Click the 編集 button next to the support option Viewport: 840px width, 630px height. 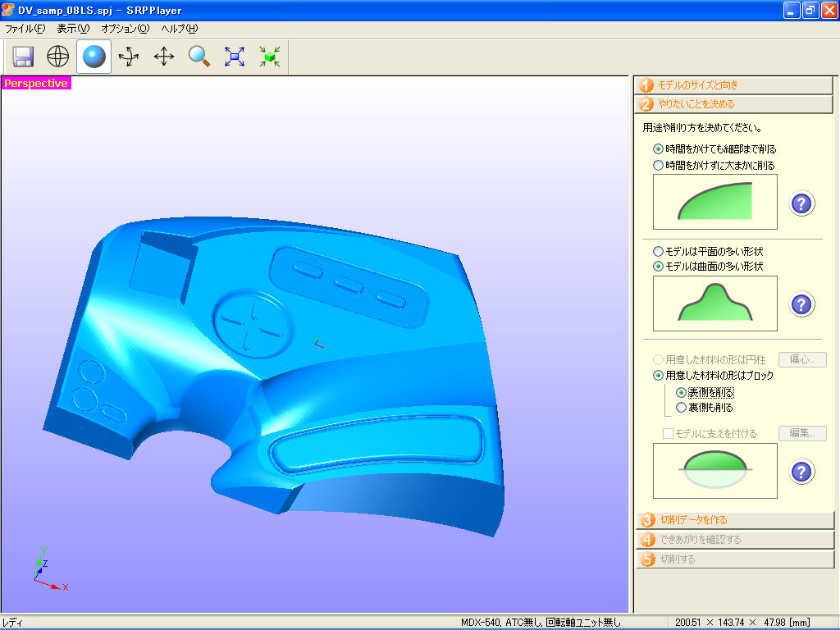pos(801,433)
